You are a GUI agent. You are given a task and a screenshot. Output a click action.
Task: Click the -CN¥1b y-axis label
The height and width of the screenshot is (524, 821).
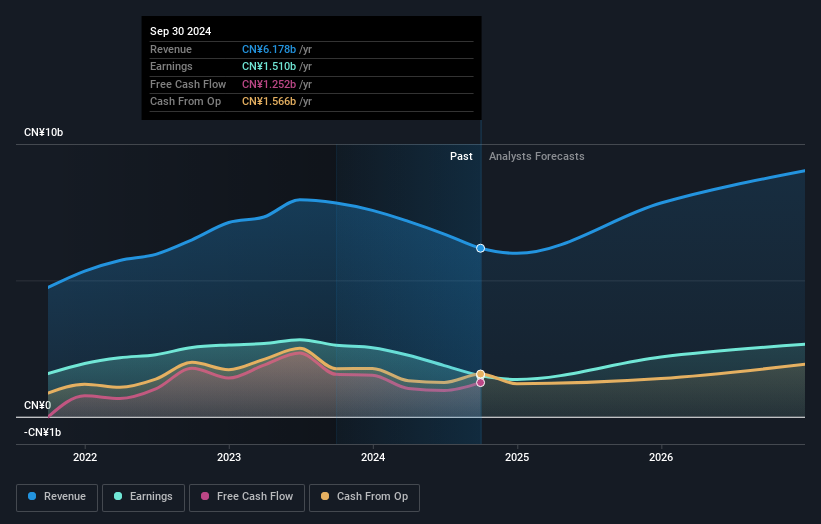(42, 432)
